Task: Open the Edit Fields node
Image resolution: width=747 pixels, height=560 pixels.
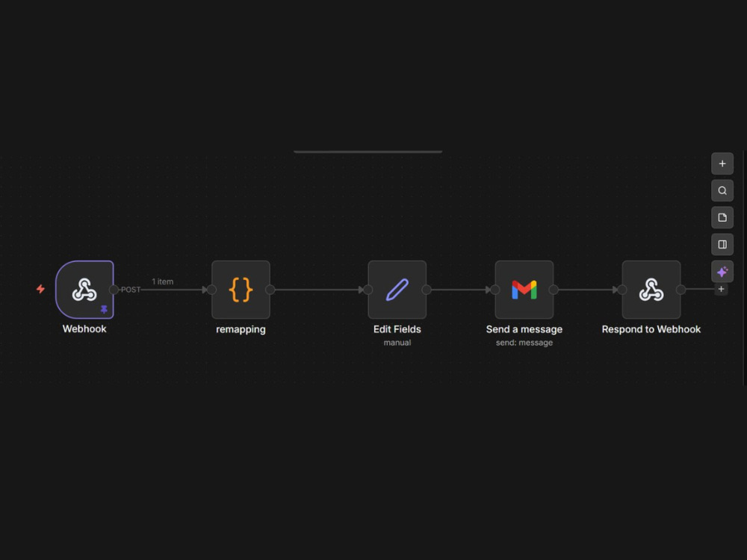Action: pyautogui.click(x=397, y=290)
